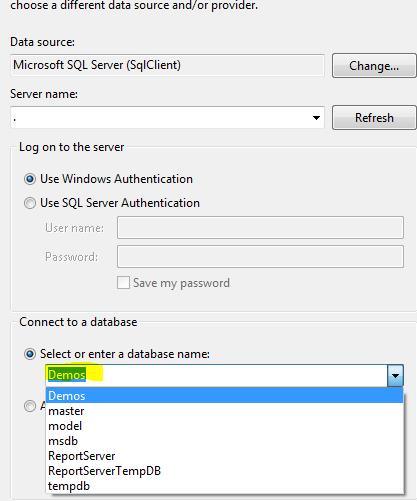Viewport: 417px width, 501px height.
Task: Click the Change... data source button
Action: 374,66
